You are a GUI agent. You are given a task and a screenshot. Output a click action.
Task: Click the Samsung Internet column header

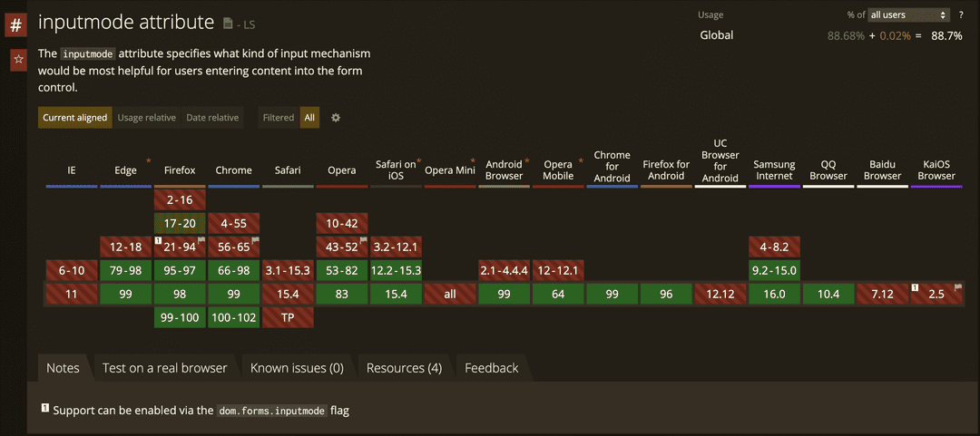click(774, 170)
